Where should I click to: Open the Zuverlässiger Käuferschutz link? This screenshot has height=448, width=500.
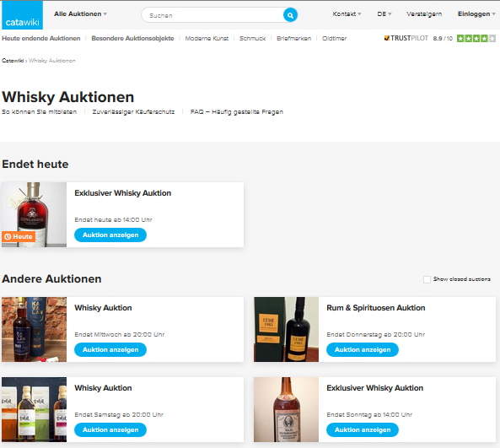[133, 112]
